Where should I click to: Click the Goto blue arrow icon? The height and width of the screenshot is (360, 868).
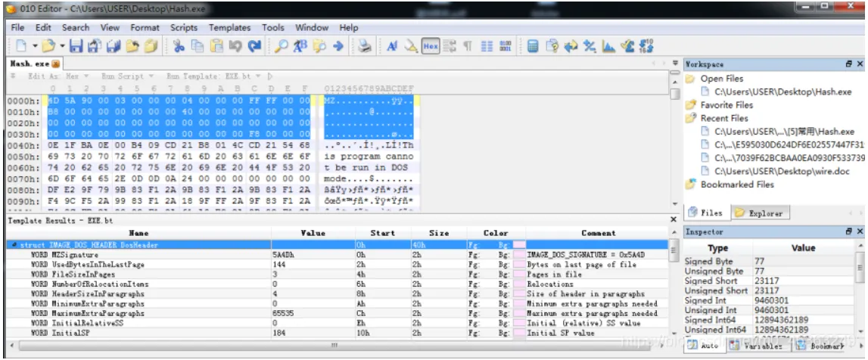(338, 46)
